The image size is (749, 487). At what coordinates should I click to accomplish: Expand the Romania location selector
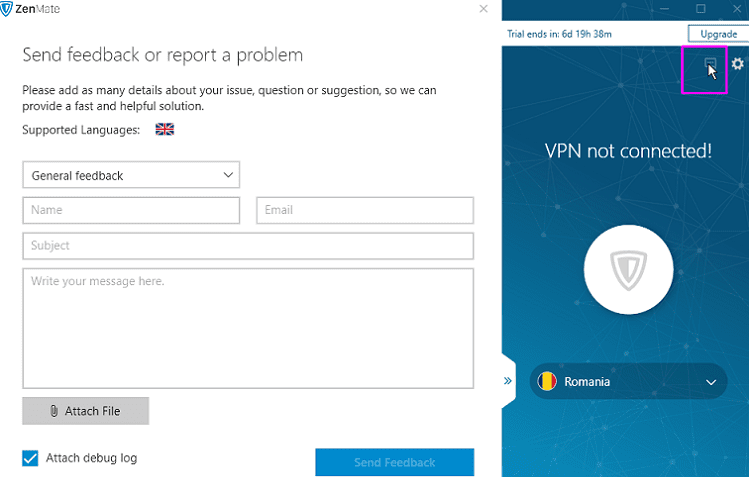(628, 381)
